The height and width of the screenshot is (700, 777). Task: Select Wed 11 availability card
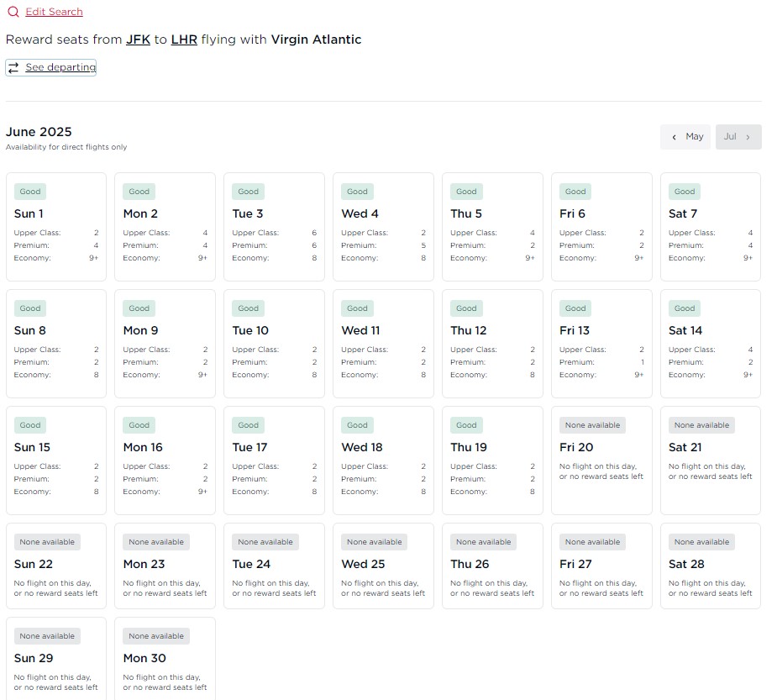(383, 343)
